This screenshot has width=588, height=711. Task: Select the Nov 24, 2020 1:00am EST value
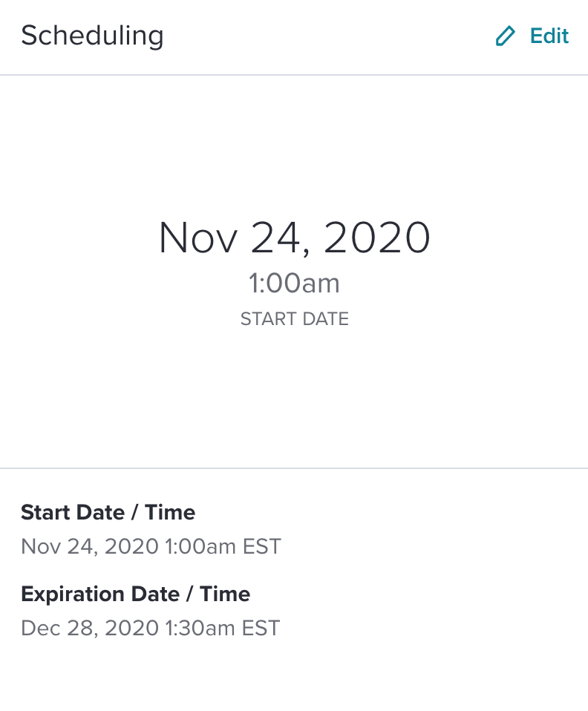pyautogui.click(x=151, y=546)
